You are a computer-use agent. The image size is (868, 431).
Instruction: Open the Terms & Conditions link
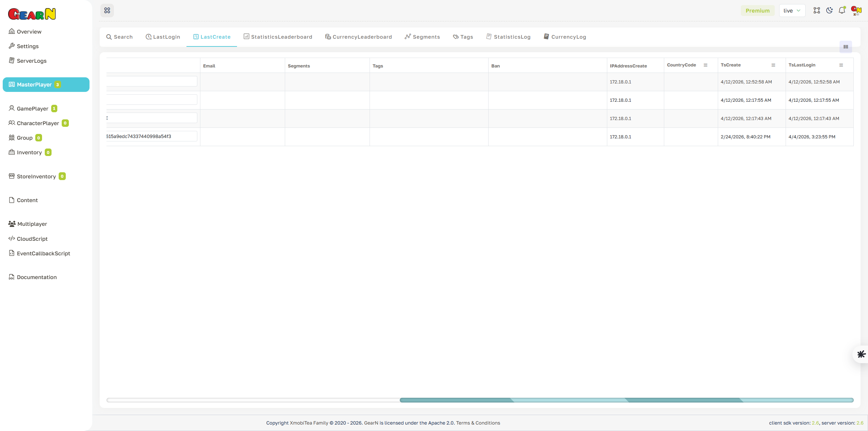coord(478,423)
